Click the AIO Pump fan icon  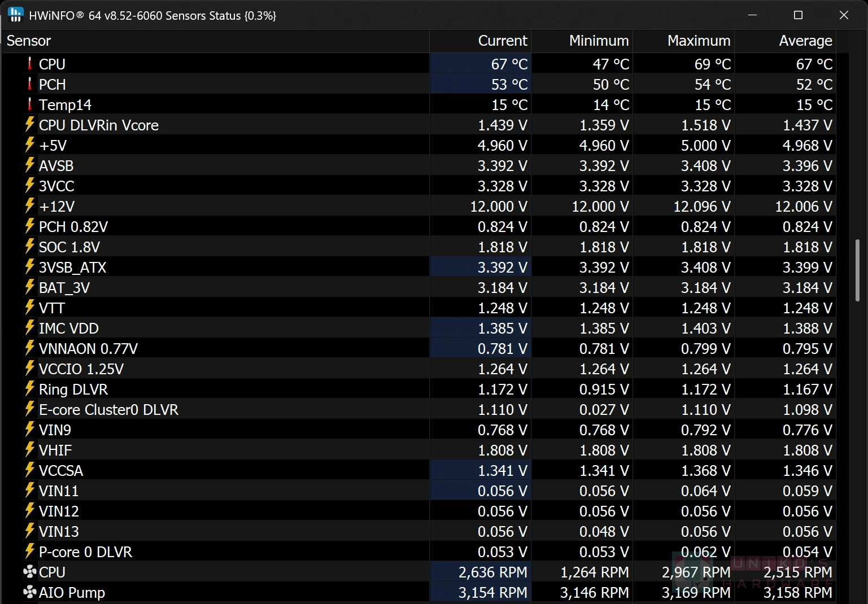[x=29, y=592]
